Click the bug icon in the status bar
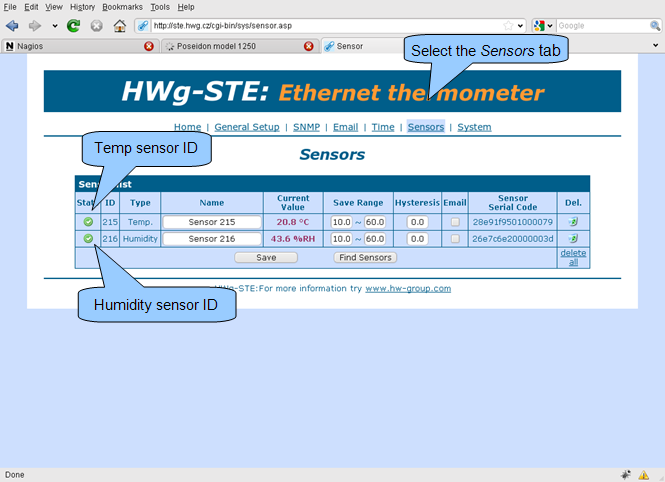This screenshot has width=665, height=482. pos(626,475)
